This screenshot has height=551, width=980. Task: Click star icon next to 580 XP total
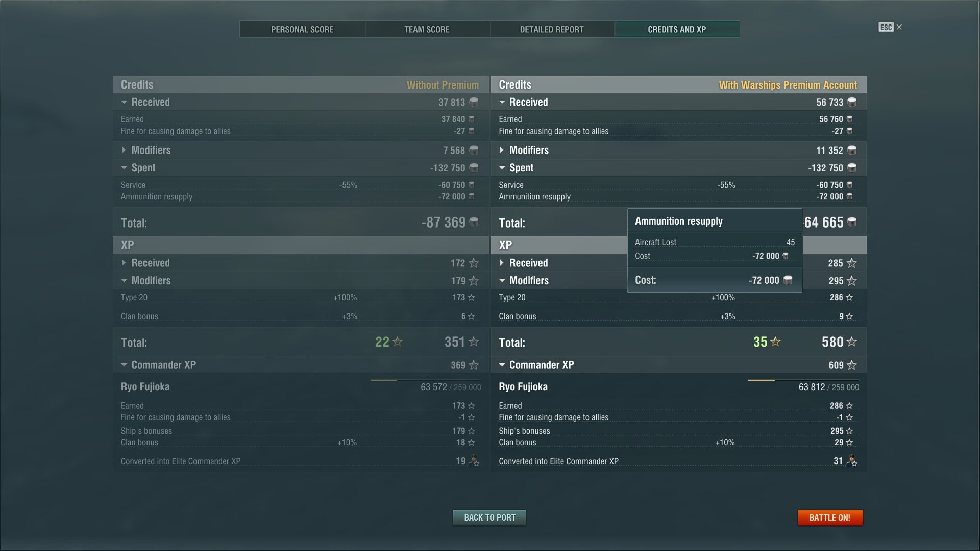[x=851, y=342]
